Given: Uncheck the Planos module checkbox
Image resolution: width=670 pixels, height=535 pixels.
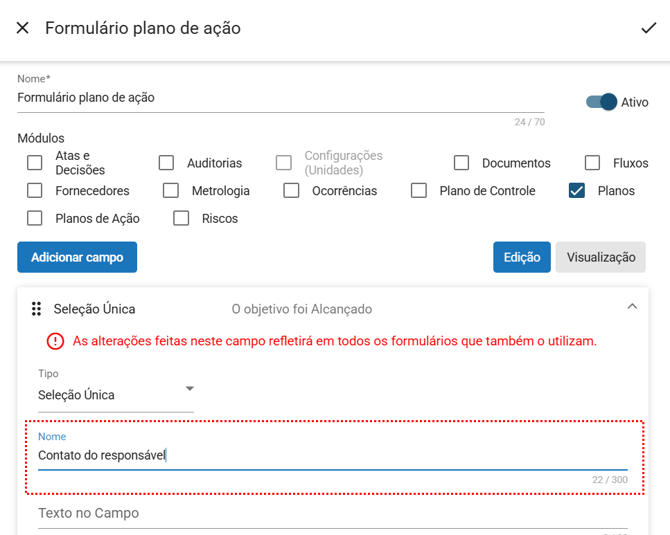Looking at the screenshot, I should pyautogui.click(x=577, y=191).
